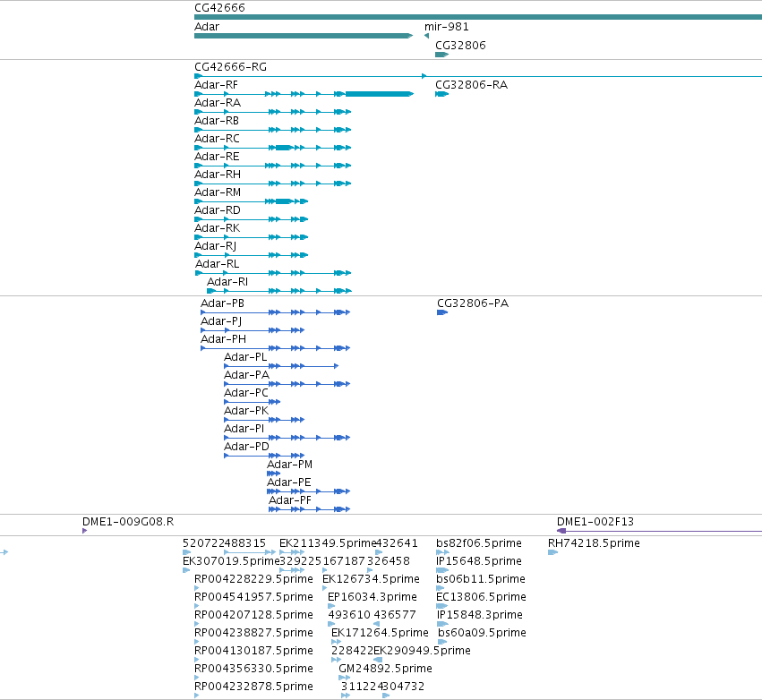Select the 167187 EST label
The height and width of the screenshot is (700, 762).
(x=344, y=561)
